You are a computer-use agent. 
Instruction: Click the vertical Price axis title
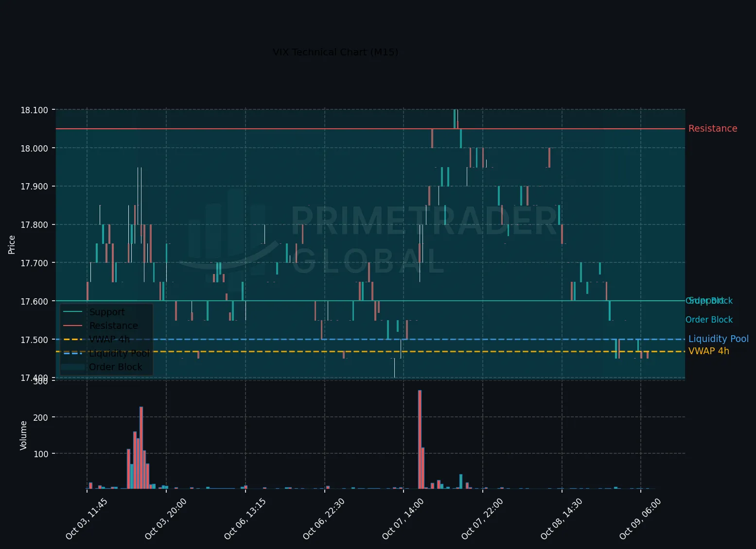(x=12, y=244)
